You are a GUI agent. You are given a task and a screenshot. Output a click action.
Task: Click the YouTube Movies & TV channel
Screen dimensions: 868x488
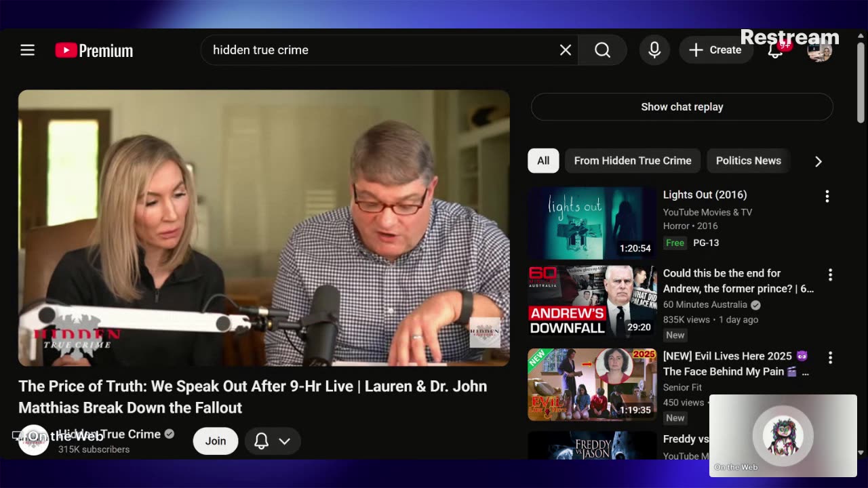click(x=707, y=212)
